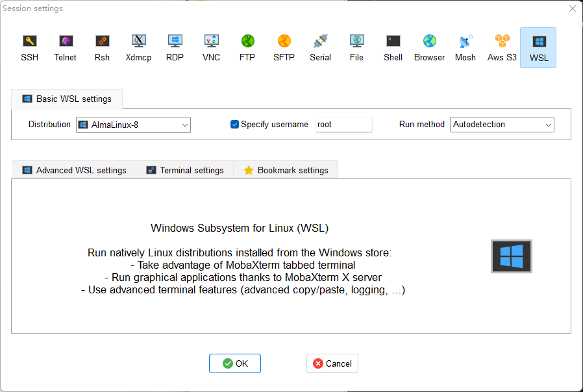Choose the Mosh session type
583x392 pixels.
click(465, 47)
